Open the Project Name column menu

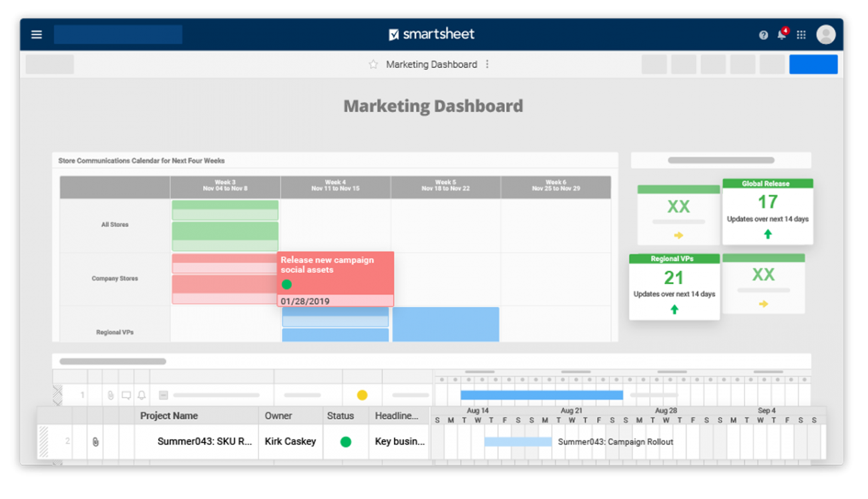pyautogui.click(x=168, y=416)
